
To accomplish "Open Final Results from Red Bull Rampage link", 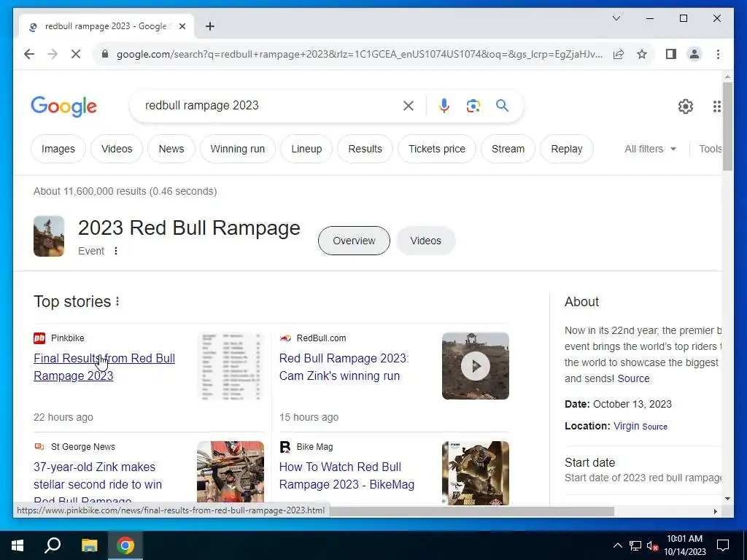I will (x=104, y=367).
